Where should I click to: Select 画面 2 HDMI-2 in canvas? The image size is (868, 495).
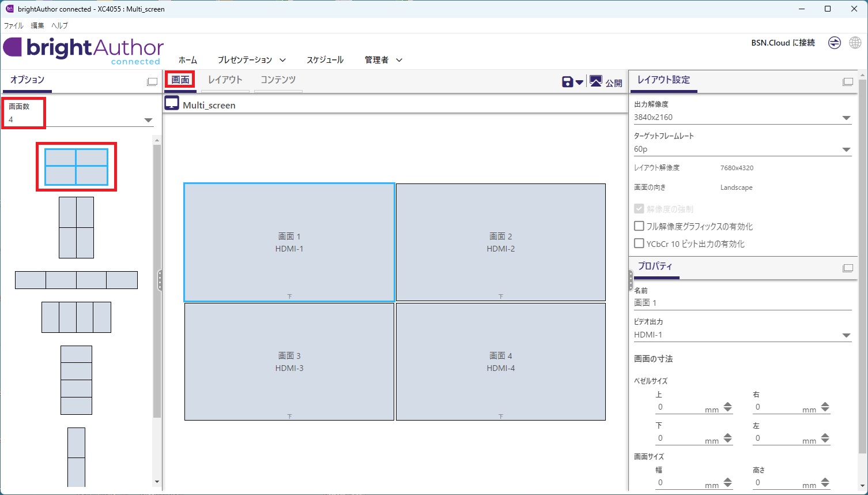[501, 242]
